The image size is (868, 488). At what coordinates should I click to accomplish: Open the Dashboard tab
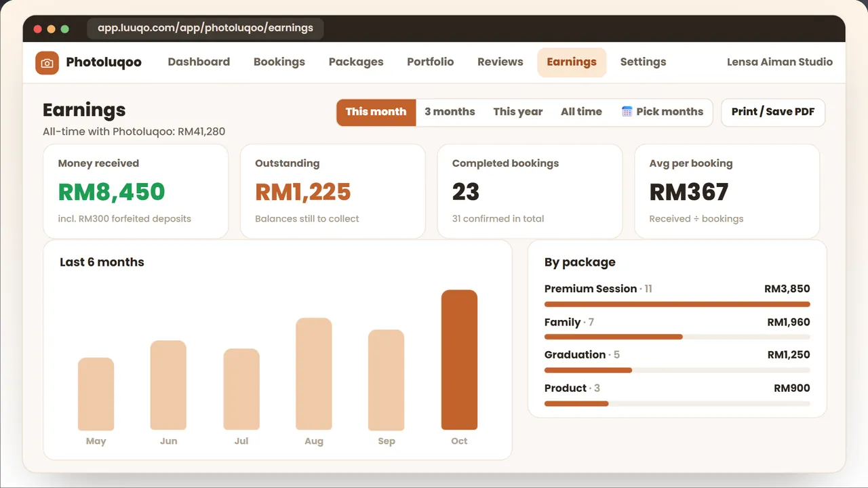tap(199, 62)
